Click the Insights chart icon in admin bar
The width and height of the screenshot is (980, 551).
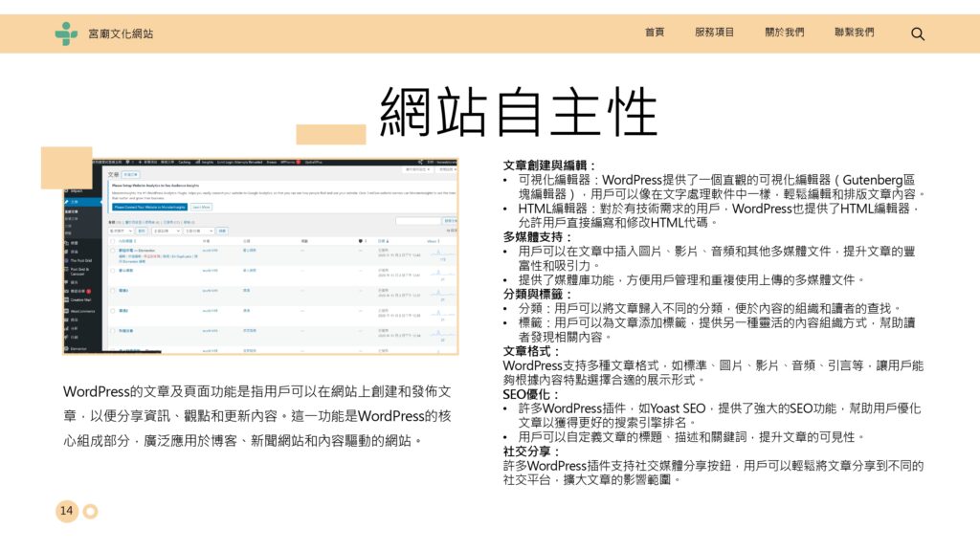tap(196, 162)
